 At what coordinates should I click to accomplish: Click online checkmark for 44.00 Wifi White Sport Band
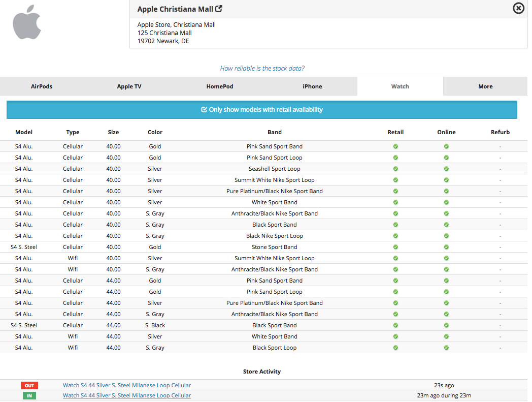click(447, 337)
